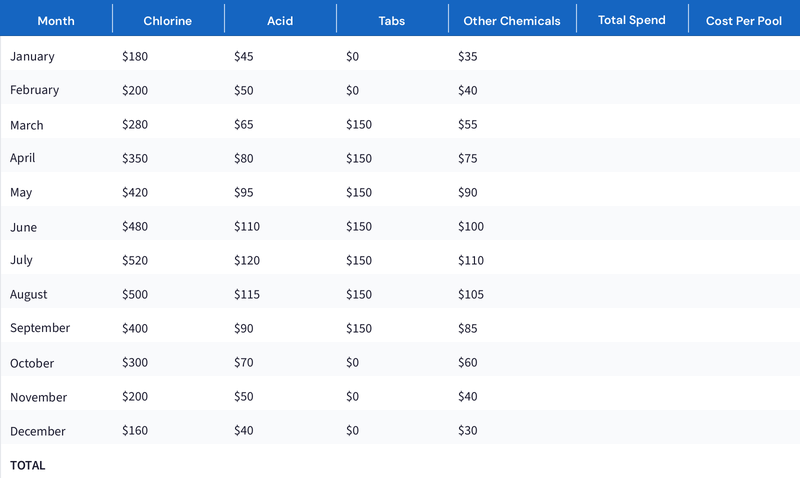The width and height of the screenshot is (800, 478).
Task: Select the $75 other chemicals cell for April
Action: pyautogui.click(x=468, y=158)
